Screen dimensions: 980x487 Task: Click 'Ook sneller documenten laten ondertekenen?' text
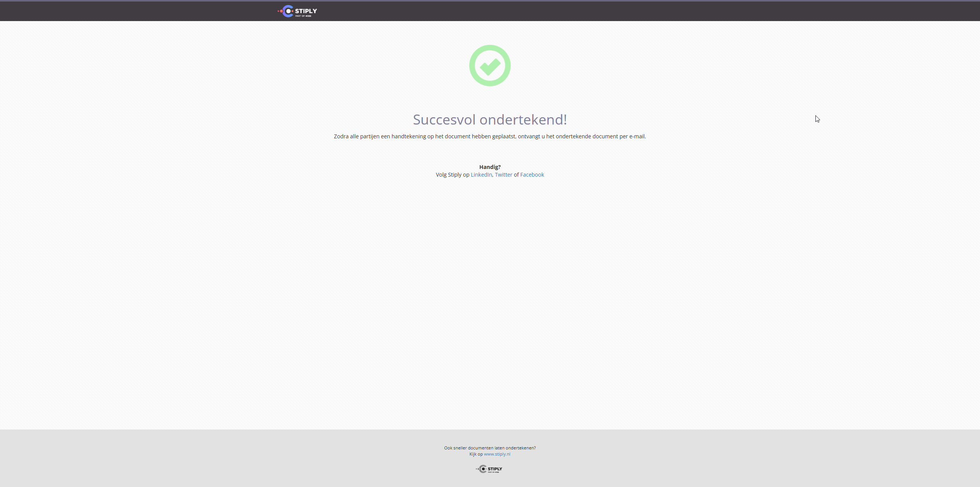click(x=490, y=448)
